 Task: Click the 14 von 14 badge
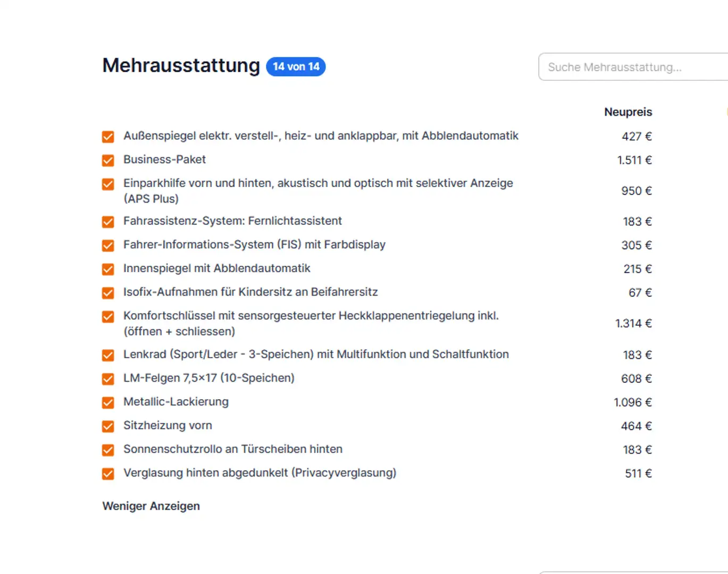(x=296, y=66)
